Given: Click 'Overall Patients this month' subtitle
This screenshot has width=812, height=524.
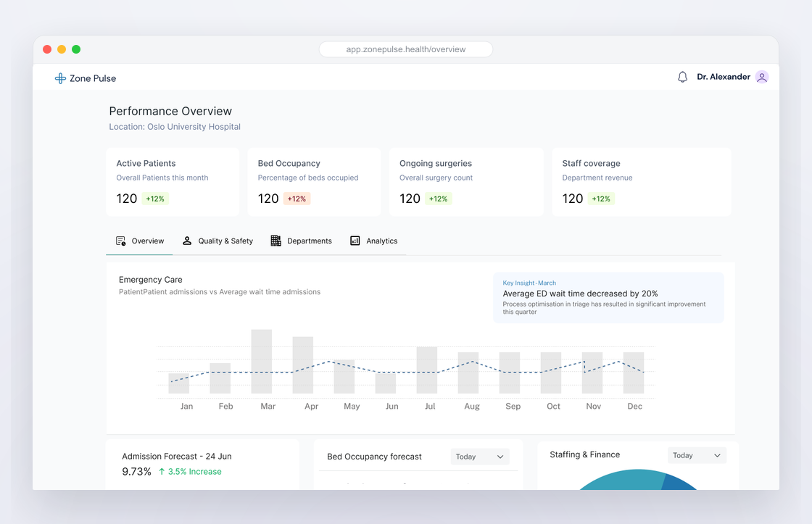Looking at the screenshot, I should [162, 178].
